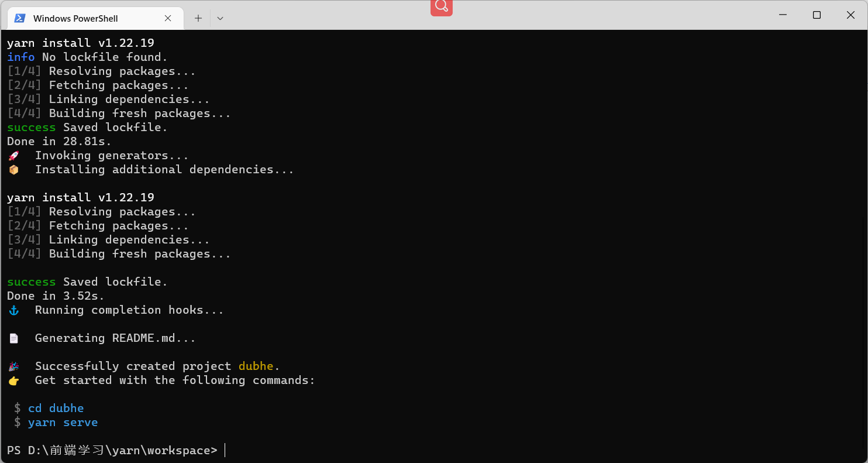Click the yellow project name 'dubhe'
868x463 pixels.
(256, 366)
